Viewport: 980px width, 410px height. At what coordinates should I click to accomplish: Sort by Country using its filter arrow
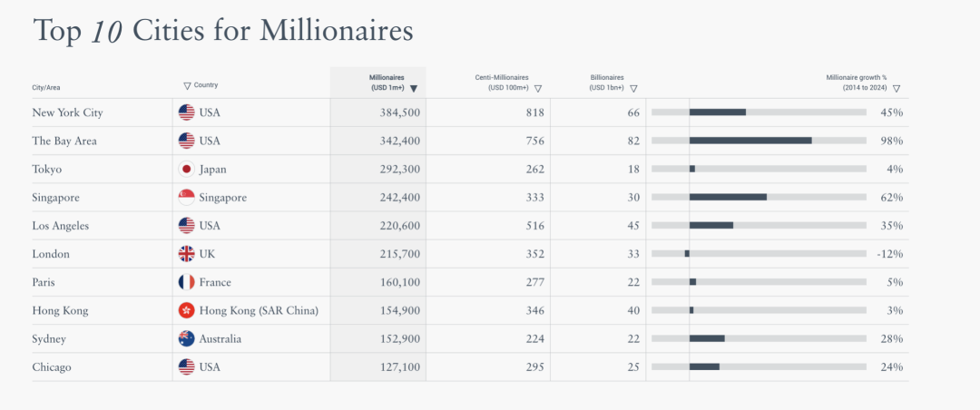tap(187, 85)
